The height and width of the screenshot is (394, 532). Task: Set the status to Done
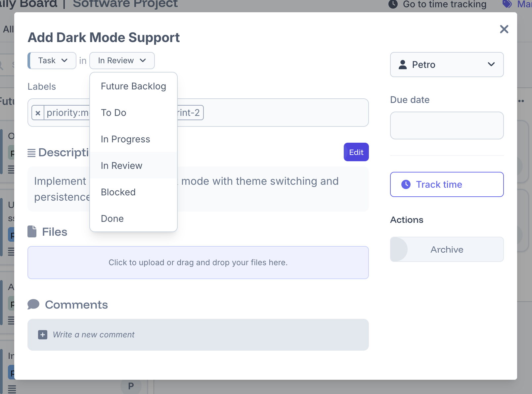coord(112,219)
